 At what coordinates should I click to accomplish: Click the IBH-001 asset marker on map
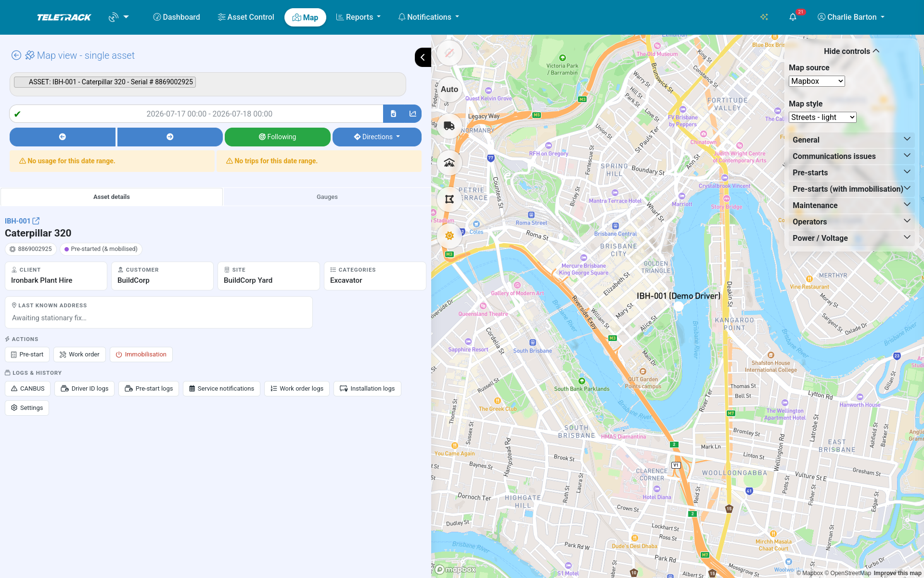coord(679,306)
